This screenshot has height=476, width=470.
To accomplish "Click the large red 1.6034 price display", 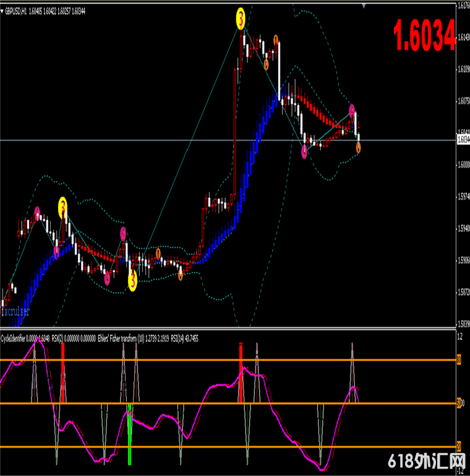I will (424, 35).
